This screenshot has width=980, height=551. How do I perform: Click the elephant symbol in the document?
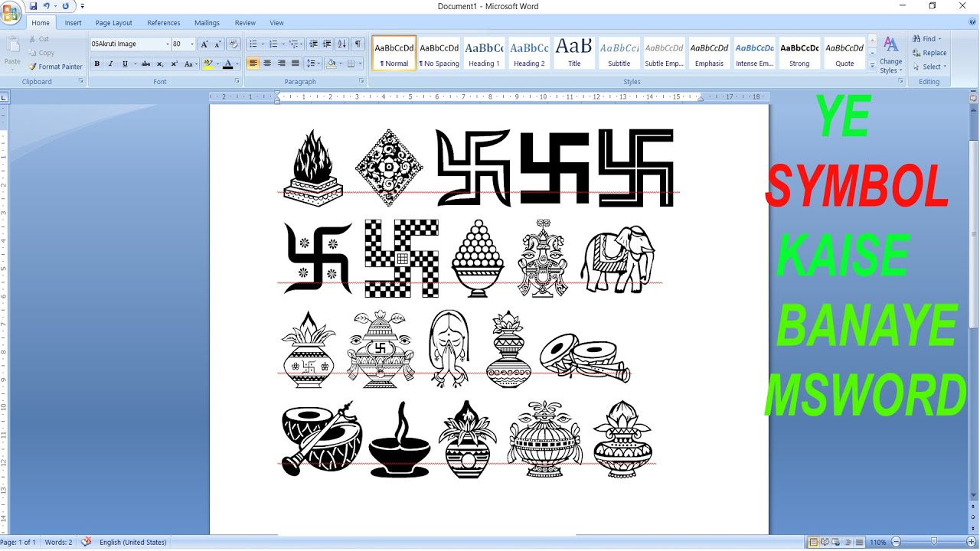pyautogui.click(x=617, y=259)
